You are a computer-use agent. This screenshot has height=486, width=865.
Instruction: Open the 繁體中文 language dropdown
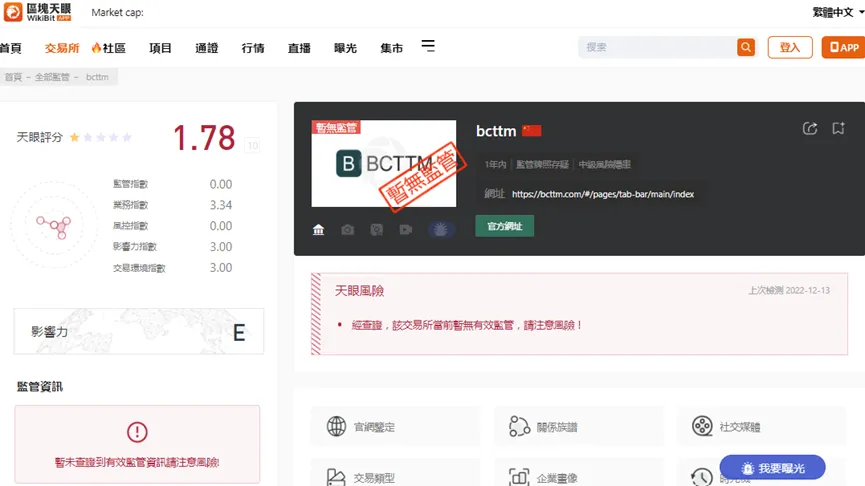[x=837, y=12]
